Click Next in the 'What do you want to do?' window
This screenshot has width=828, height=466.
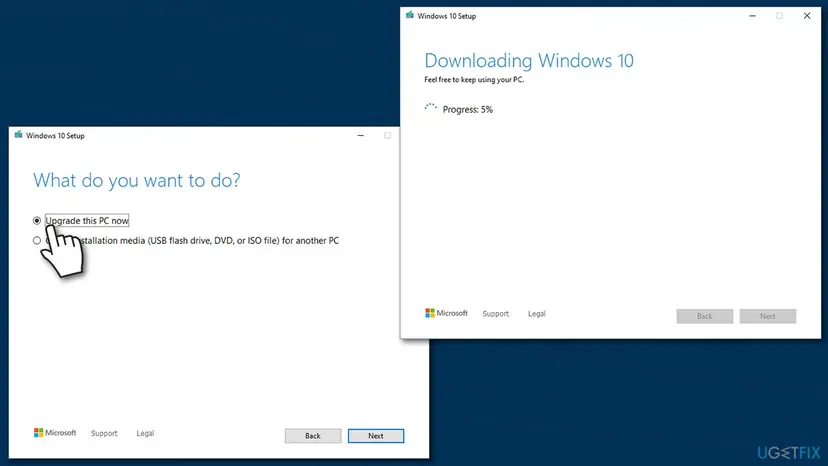pos(375,436)
